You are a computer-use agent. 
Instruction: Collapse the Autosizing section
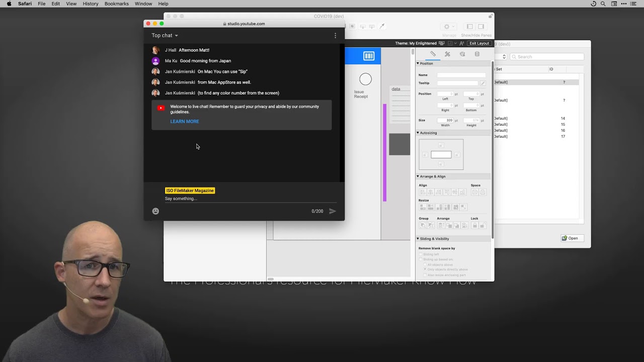(418, 133)
